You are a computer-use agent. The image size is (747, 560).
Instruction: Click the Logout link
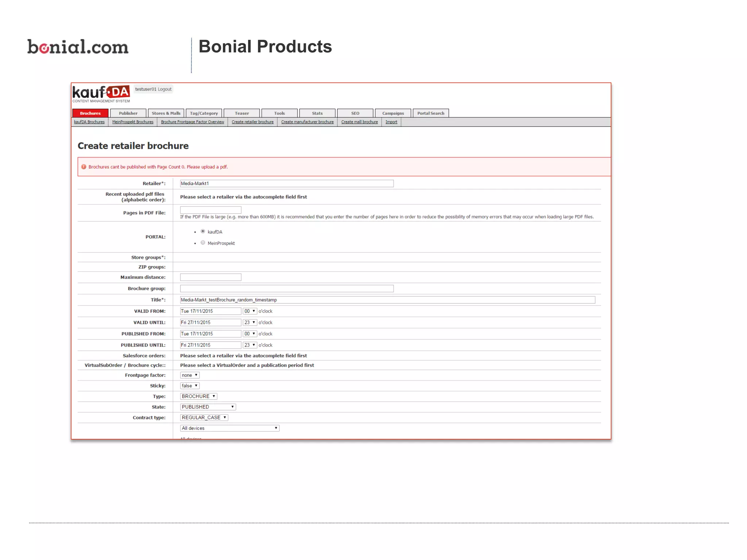click(x=165, y=89)
